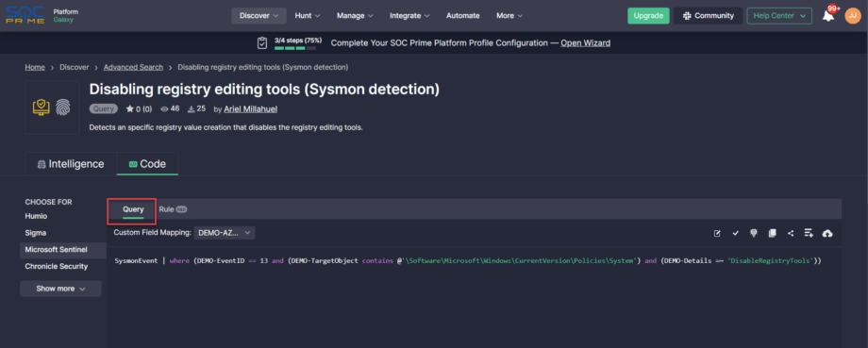The height and width of the screenshot is (348, 868).
Task: Click the rule title heading
Action: (264, 90)
